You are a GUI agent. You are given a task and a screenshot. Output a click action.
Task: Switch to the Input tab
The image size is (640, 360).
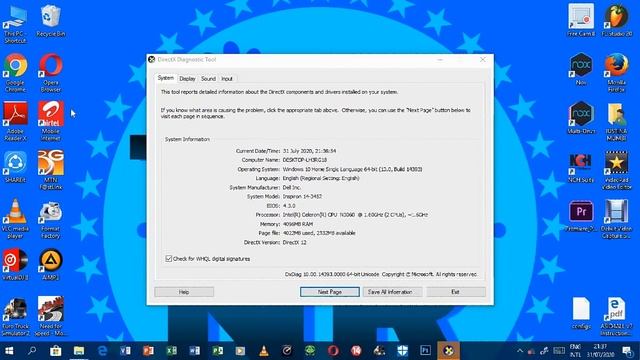tap(227, 79)
